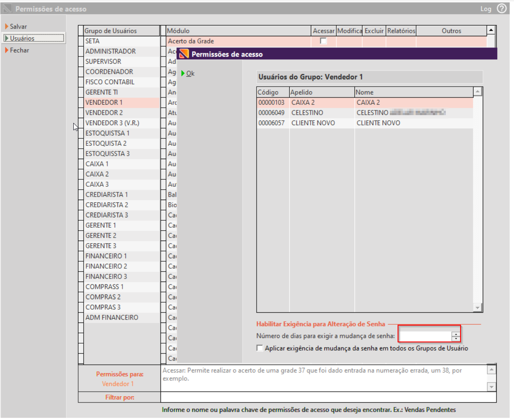Select the VENDEDOR 2 user group

pos(122,113)
